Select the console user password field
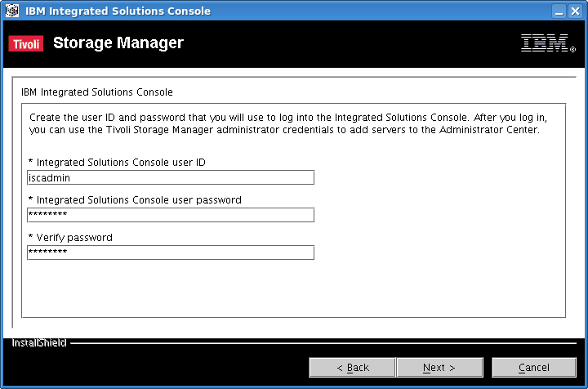588x389 pixels. point(171,215)
